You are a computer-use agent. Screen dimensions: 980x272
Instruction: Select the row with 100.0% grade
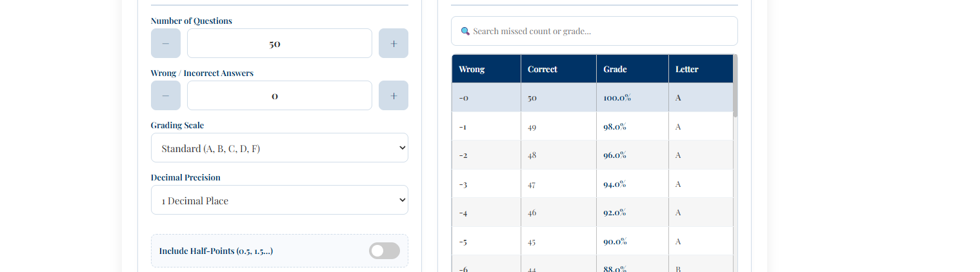click(592, 98)
